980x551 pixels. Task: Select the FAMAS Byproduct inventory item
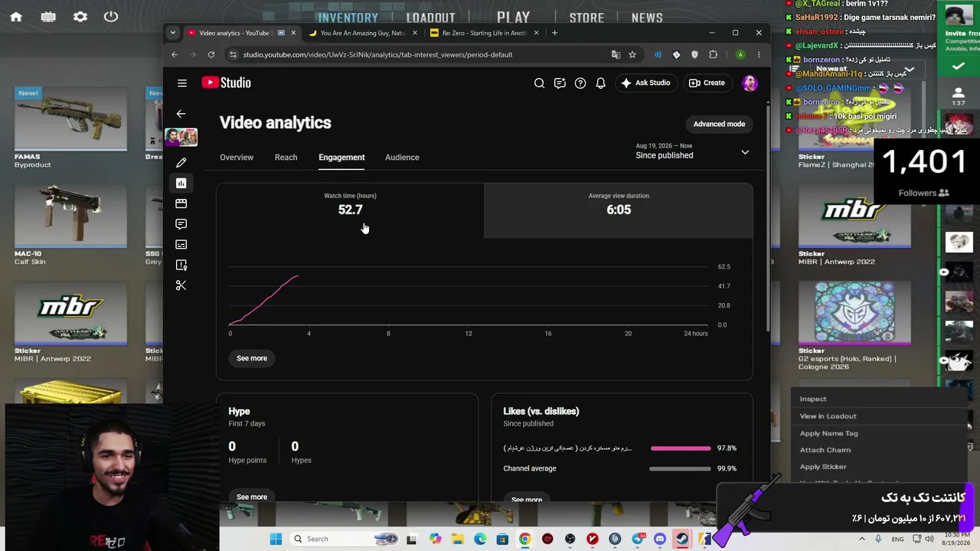70,128
